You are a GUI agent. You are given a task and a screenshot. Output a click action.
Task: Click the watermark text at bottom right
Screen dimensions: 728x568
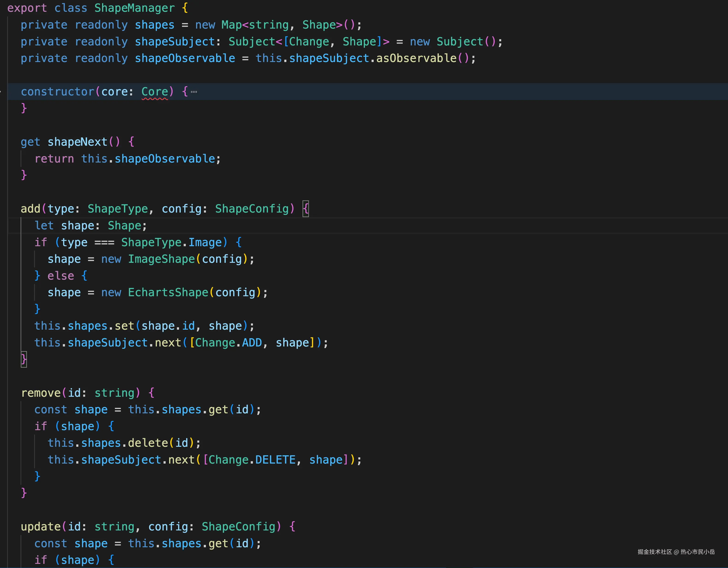676,552
